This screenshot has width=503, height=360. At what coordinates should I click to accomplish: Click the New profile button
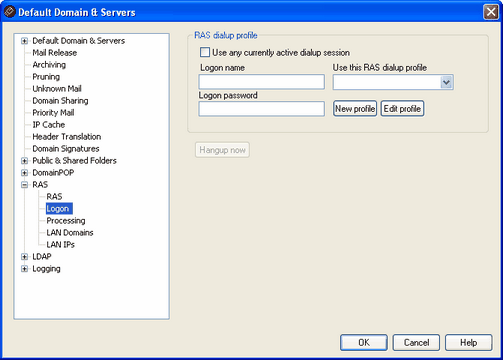pos(355,109)
